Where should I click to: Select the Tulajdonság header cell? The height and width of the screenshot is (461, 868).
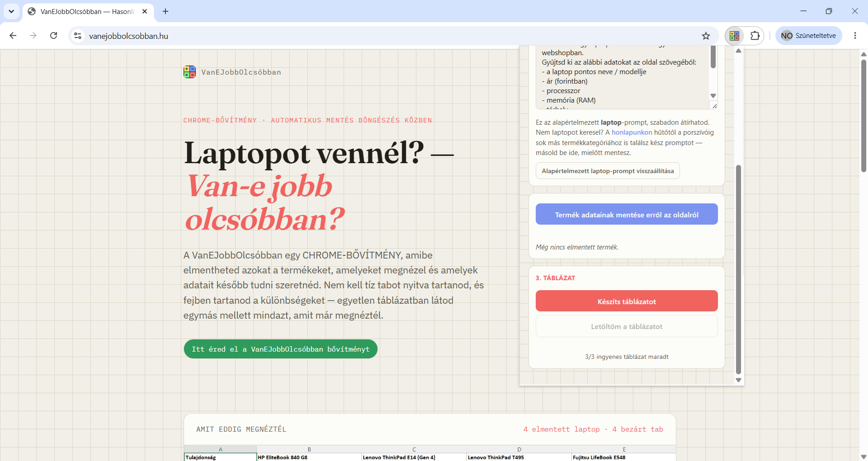pos(220,457)
